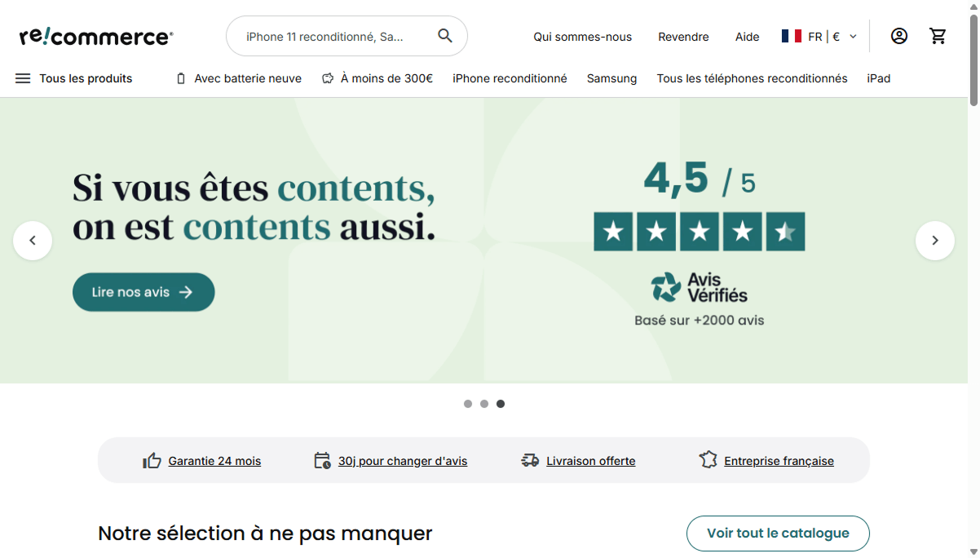Click inside the search input field
This screenshot has height=558, width=980.
coord(334,36)
